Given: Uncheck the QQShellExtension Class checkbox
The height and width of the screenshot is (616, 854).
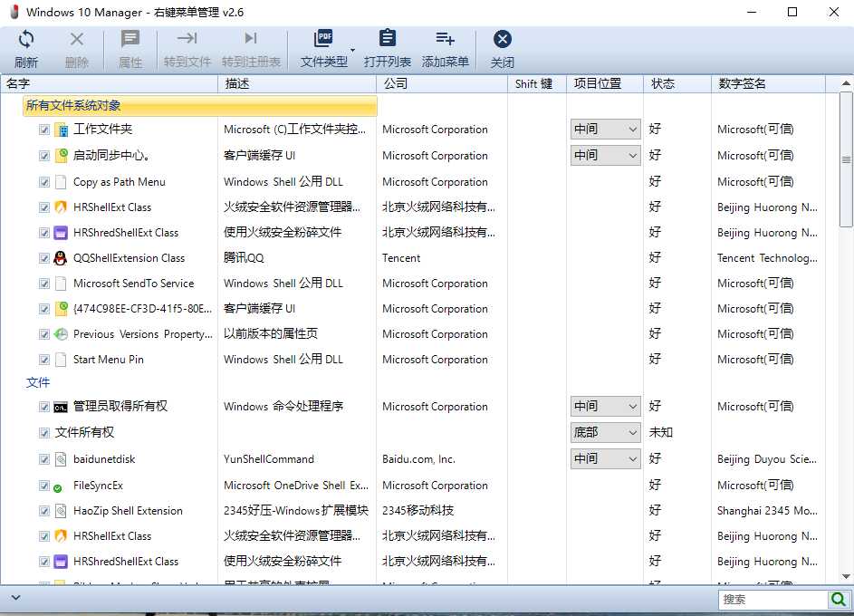Looking at the screenshot, I should pyautogui.click(x=44, y=258).
